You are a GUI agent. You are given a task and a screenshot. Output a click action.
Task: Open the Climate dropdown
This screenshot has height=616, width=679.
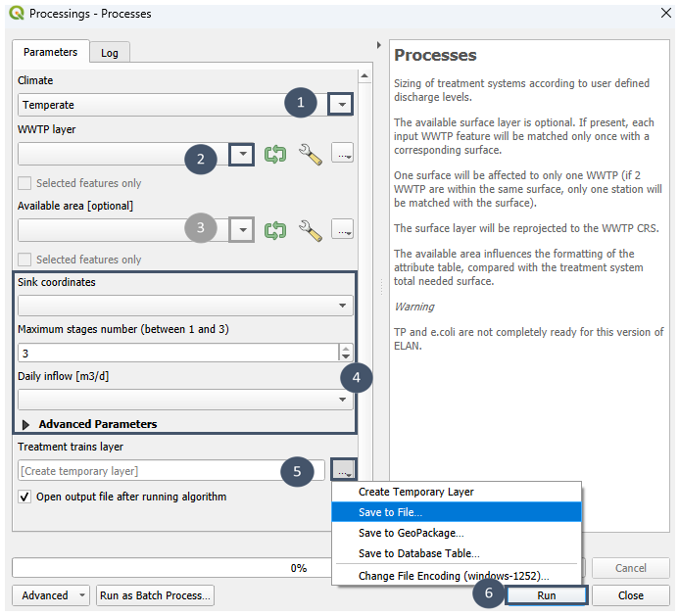click(x=340, y=104)
